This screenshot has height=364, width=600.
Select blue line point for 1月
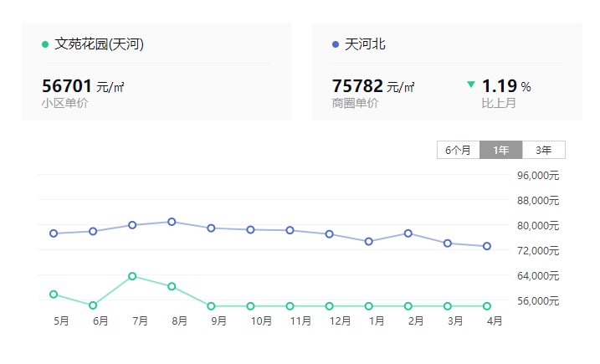click(369, 242)
